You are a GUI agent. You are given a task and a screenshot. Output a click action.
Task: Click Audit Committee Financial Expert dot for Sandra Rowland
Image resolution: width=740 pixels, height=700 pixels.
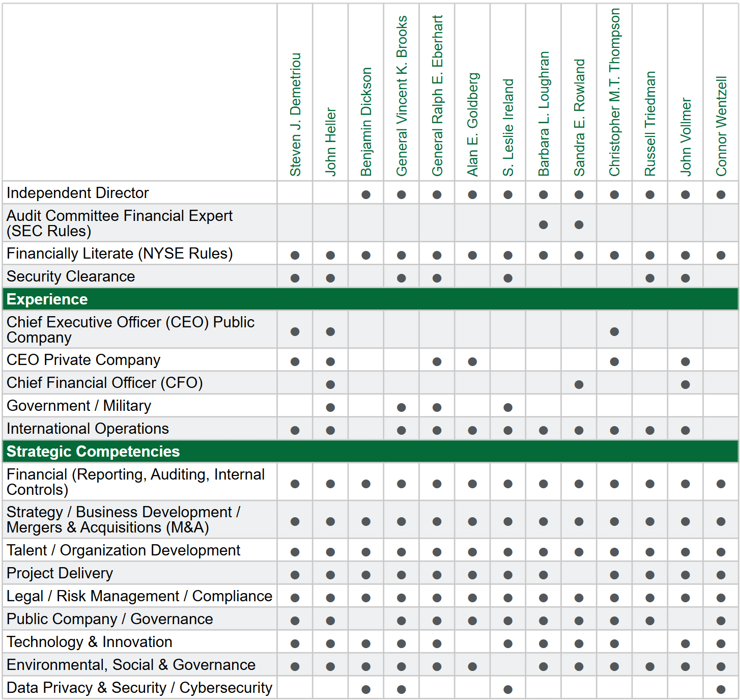tap(579, 225)
